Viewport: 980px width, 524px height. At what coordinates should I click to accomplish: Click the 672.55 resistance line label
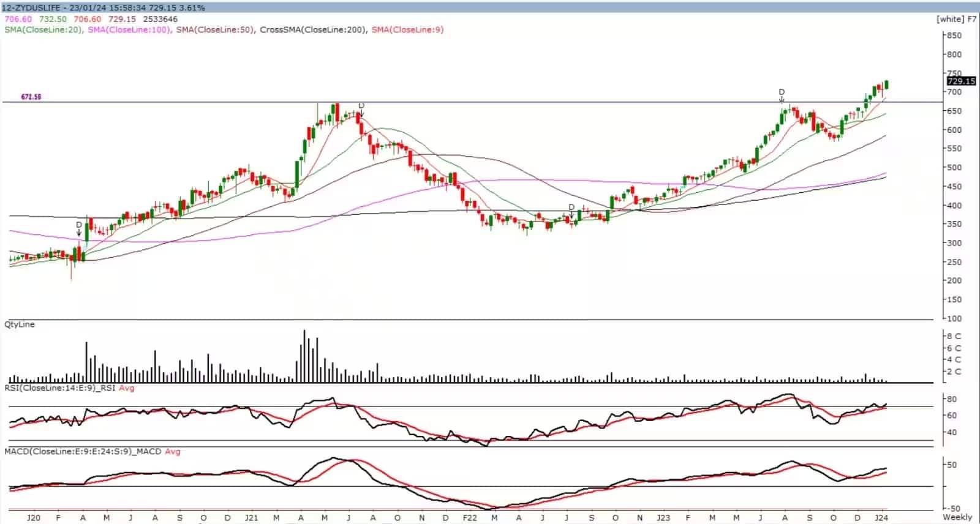[31, 97]
